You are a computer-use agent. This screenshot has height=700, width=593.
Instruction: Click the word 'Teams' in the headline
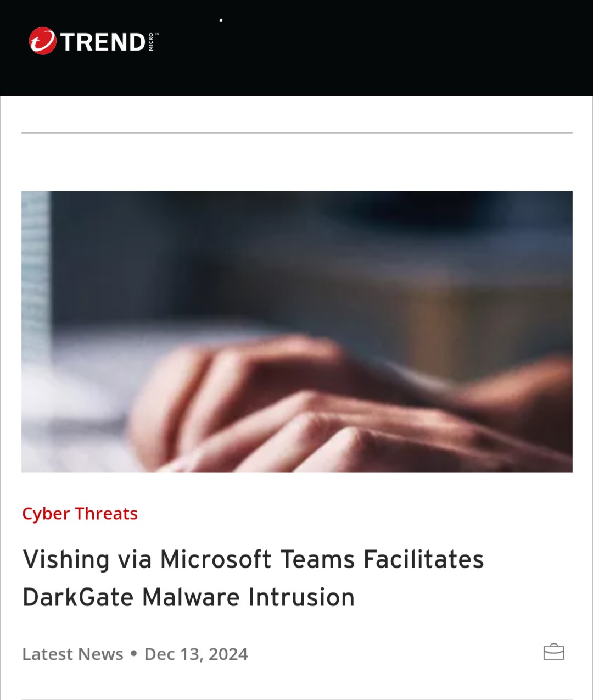(x=317, y=560)
